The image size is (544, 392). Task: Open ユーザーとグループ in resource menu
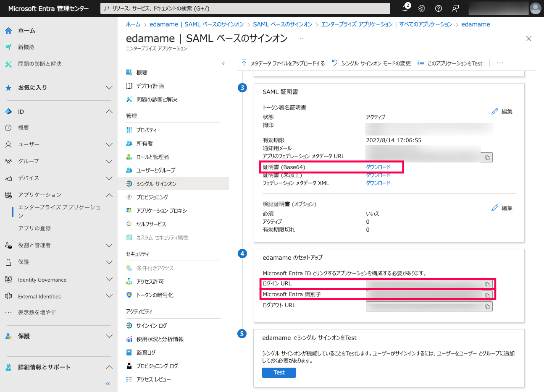(155, 170)
